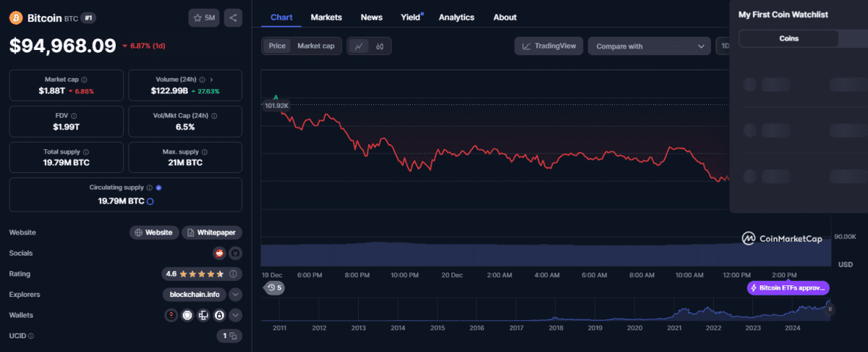Viewport: 868px width, 352px height.
Task: Open the Compare with dropdown
Action: tap(650, 46)
